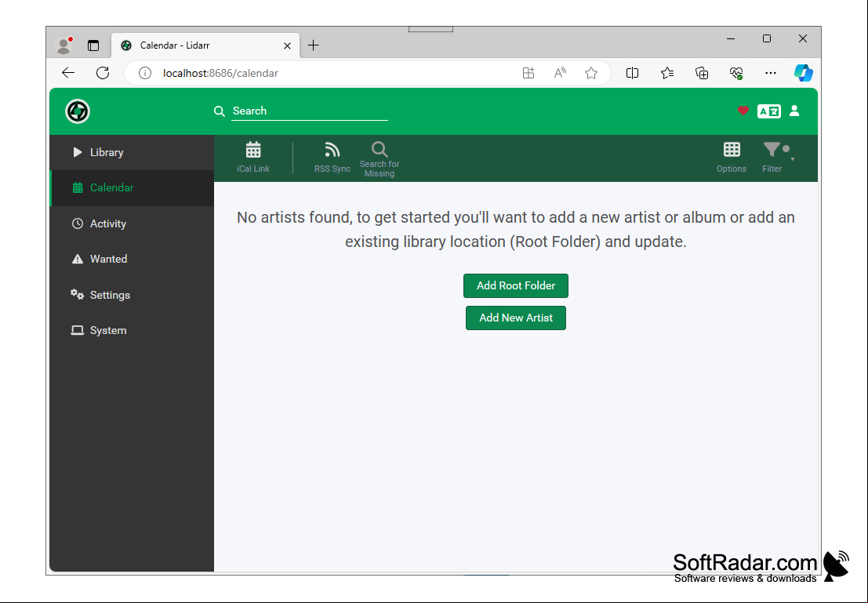Go to Wanted in the sidebar

(x=132, y=259)
